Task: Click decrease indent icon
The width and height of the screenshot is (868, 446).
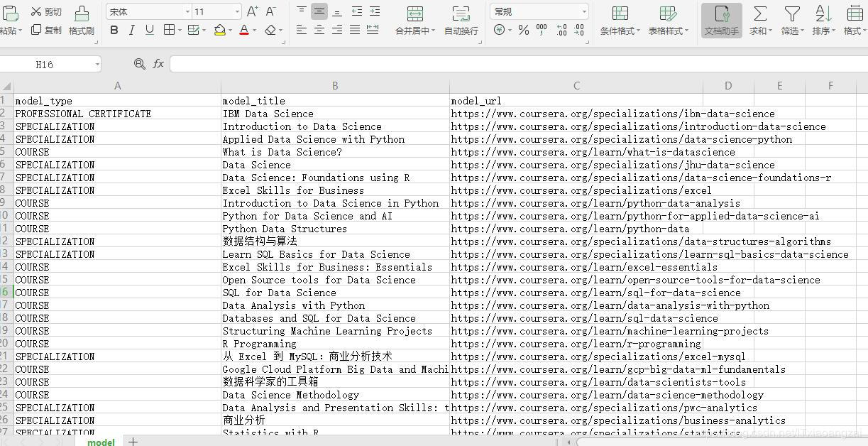Action: tap(356, 11)
